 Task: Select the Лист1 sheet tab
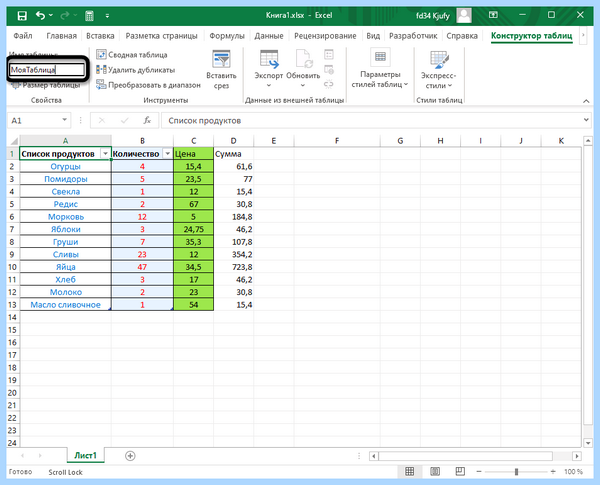[x=85, y=455]
